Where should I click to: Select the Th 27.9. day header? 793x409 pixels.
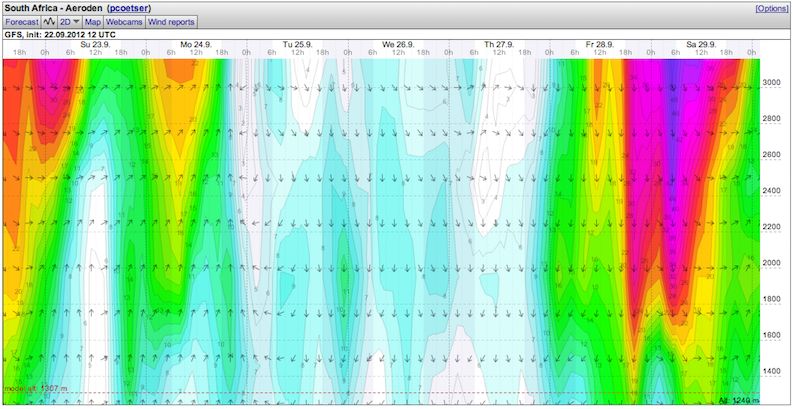(x=499, y=44)
